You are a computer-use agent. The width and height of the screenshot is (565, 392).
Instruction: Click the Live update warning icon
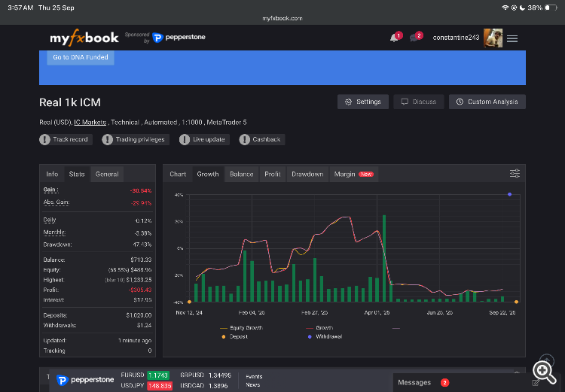tap(185, 139)
